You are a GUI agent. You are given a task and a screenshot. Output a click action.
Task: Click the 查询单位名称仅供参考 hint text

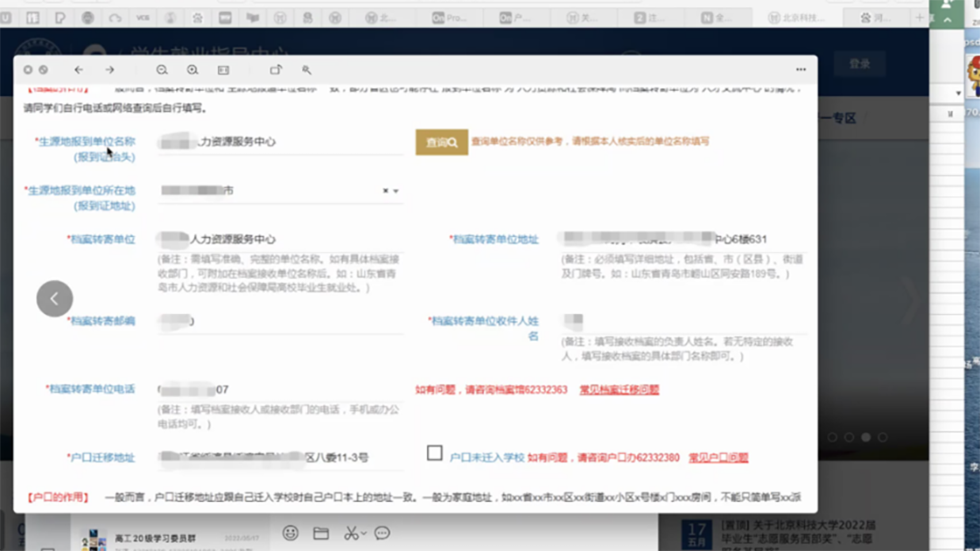590,141
